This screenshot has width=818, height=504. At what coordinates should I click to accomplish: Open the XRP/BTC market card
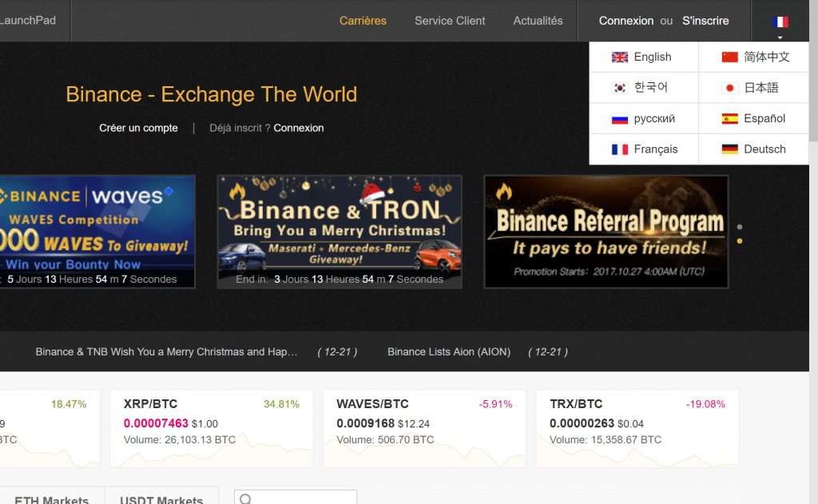tap(211, 428)
